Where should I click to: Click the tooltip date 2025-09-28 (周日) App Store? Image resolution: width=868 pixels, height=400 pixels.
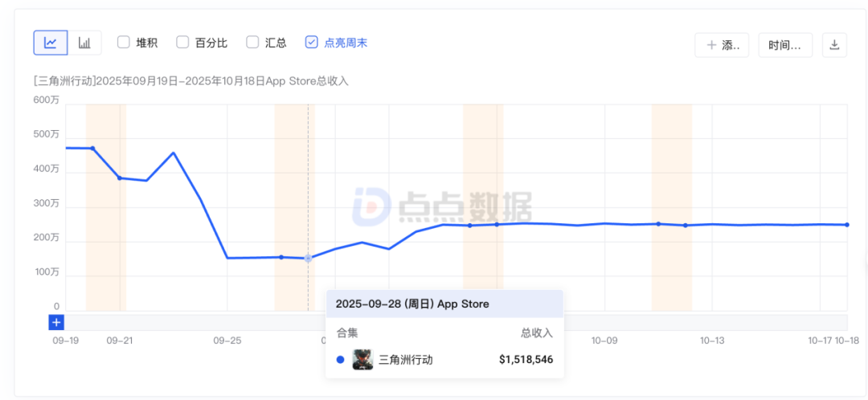click(x=412, y=304)
